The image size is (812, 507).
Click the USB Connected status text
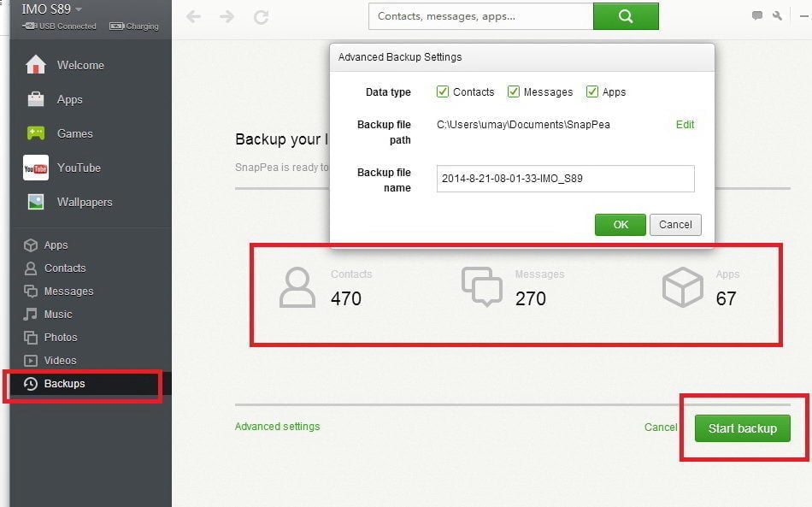pyautogui.click(x=68, y=26)
